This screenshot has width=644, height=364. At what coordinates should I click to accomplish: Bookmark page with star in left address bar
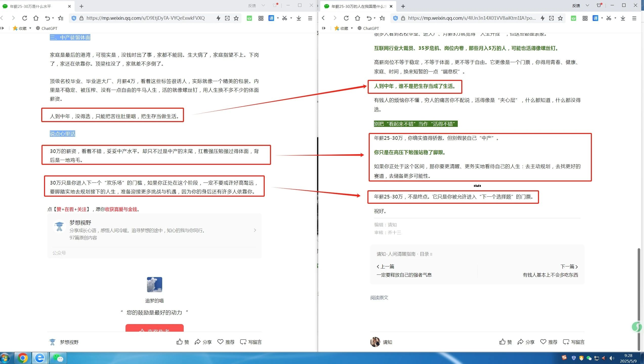236,18
